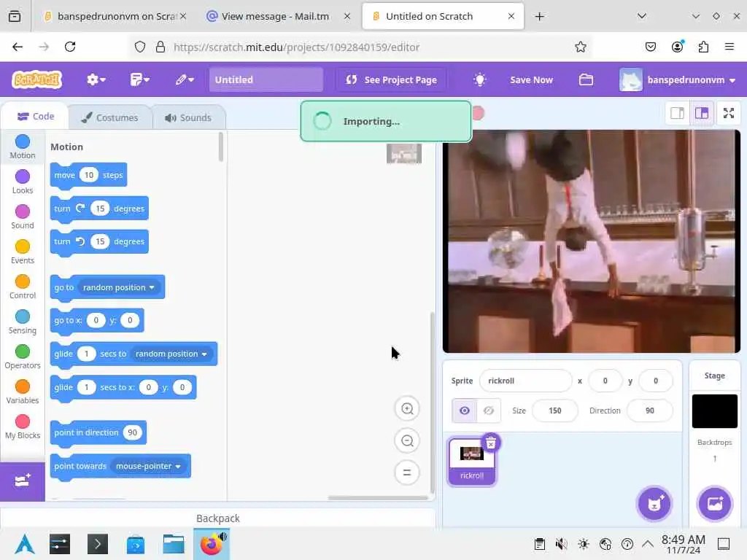Click the sprite y position field
The image size is (747, 560).
point(656,381)
